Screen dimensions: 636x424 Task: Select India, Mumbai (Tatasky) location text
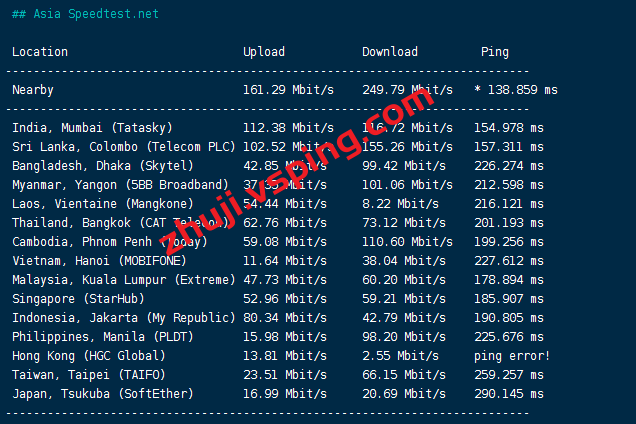point(92,128)
